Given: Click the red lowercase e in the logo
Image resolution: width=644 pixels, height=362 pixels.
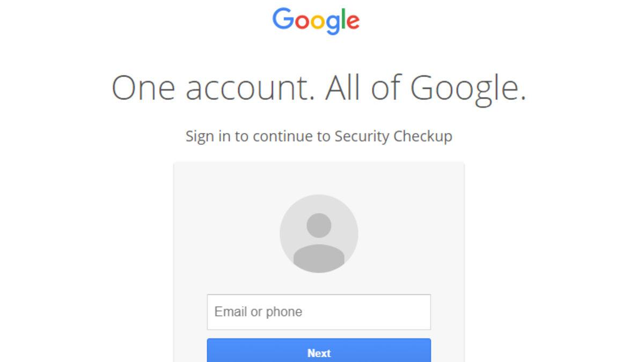Looking at the screenshot, I should (x=353, y=21).
